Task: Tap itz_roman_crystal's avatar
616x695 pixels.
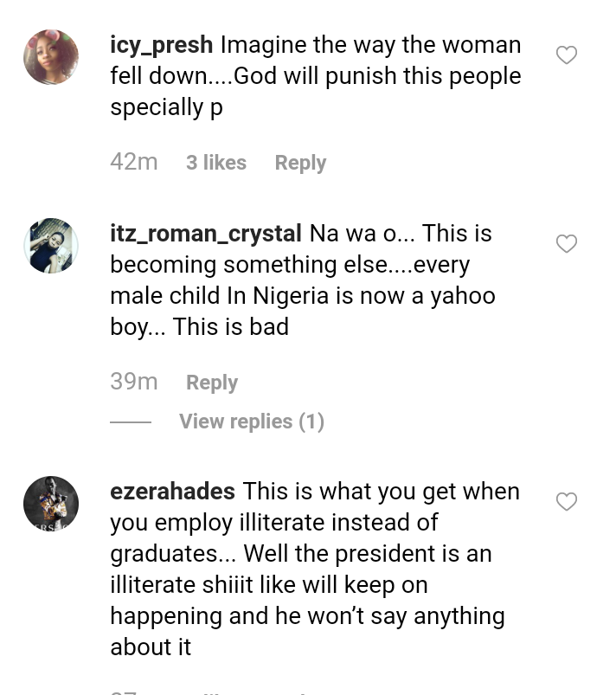Action: click(x=51, y=246)
